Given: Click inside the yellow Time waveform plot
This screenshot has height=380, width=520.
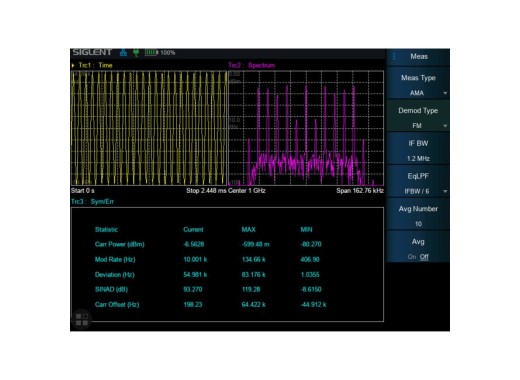Looking at the screenshot, I should (x=149, y=128).
